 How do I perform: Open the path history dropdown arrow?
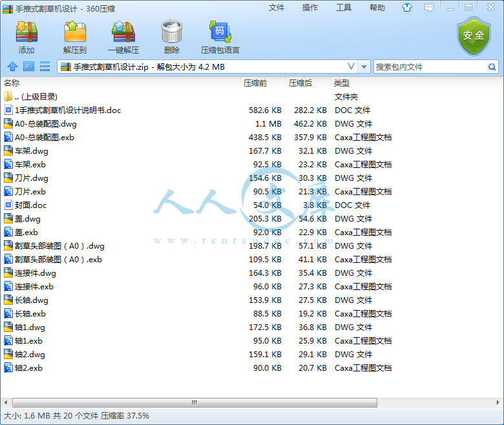tap(364, 67)
